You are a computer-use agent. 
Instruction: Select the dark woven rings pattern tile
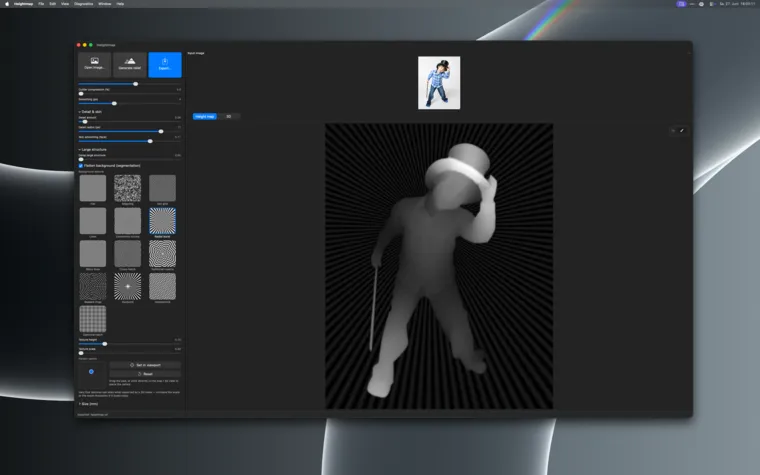[x=93, y=286]
